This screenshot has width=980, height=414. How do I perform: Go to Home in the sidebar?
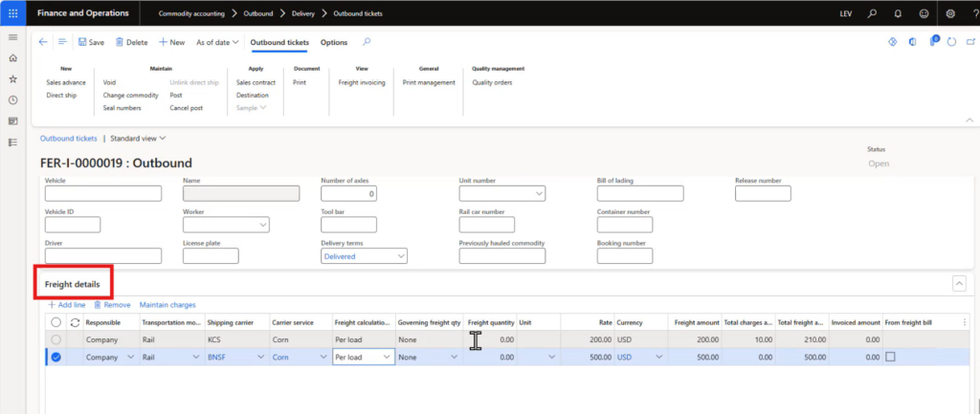[x=12, y=58]
